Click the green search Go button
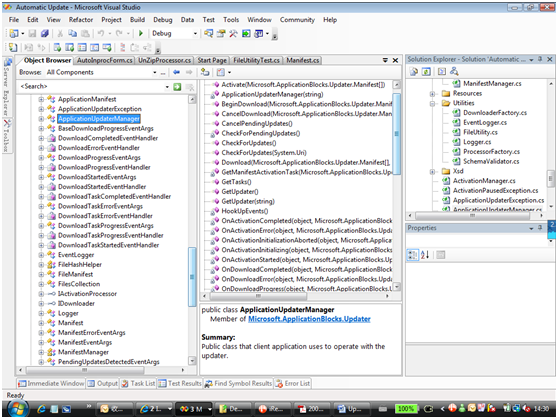Viewport: 558px width, 419px height. pyautogui.click(x=177, y=87)
